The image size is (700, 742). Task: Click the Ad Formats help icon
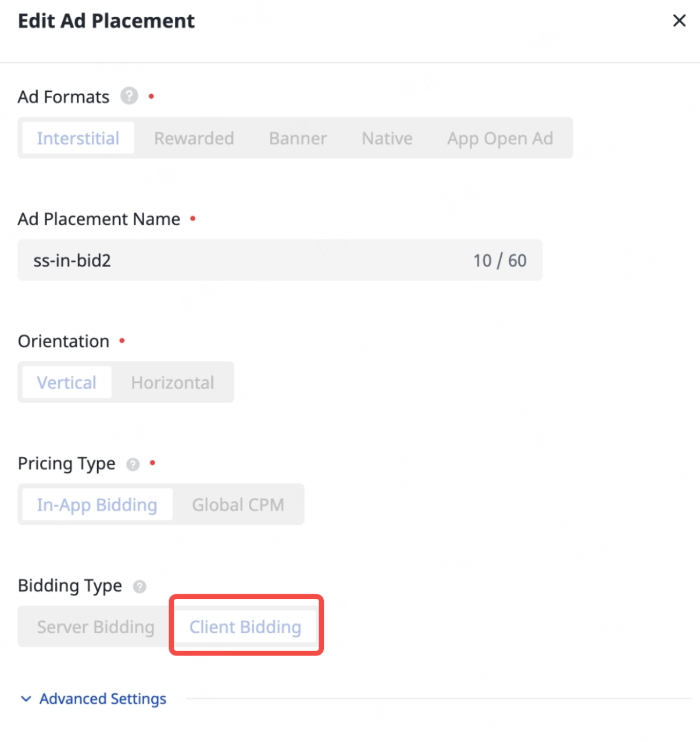[x=129, y=96]
